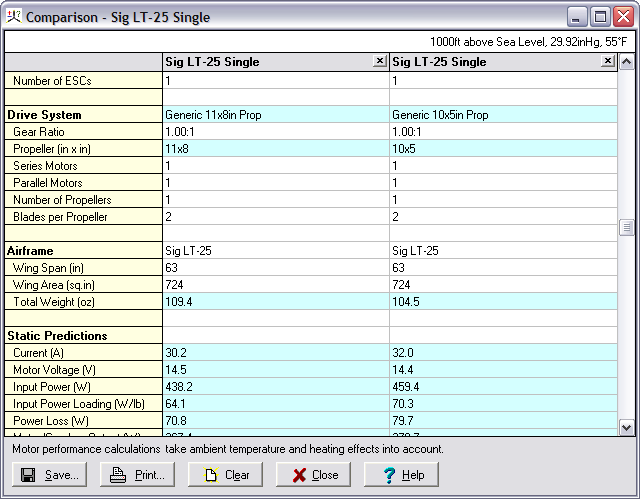This screenshot has height=499, width=640.
Task: Click the motor performance calculations status message
Action: pos(228,449)
